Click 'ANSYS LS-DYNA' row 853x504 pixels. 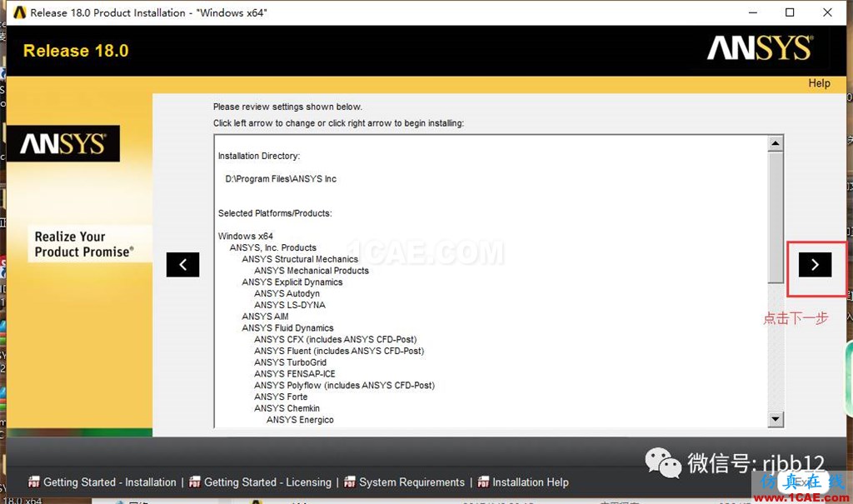[289, 305]
